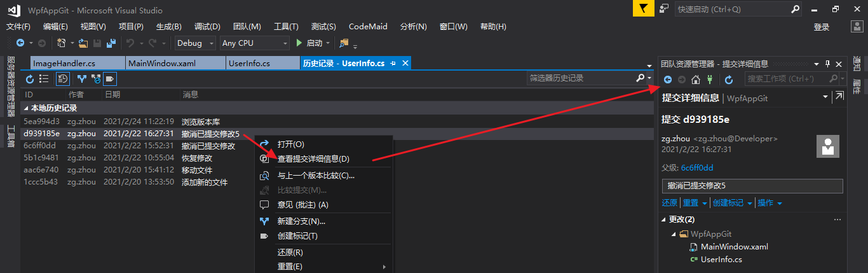Select UserInfo.cs in the changes tree

click(721, 259)
